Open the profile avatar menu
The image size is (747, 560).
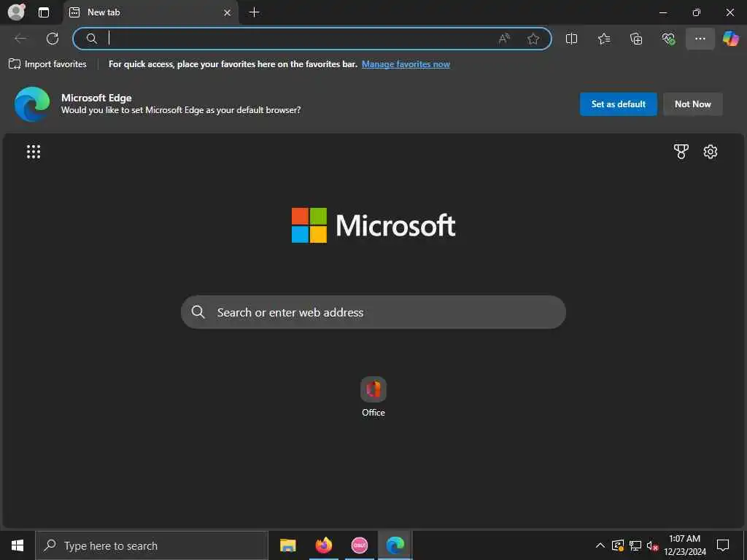[x=16, y=12]
